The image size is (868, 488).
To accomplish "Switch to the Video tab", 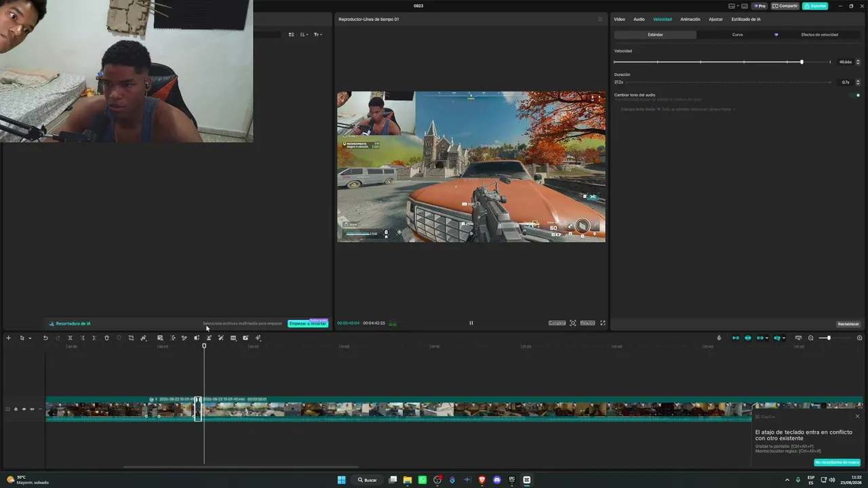I will pyautogui.click(x=619, y=19).
